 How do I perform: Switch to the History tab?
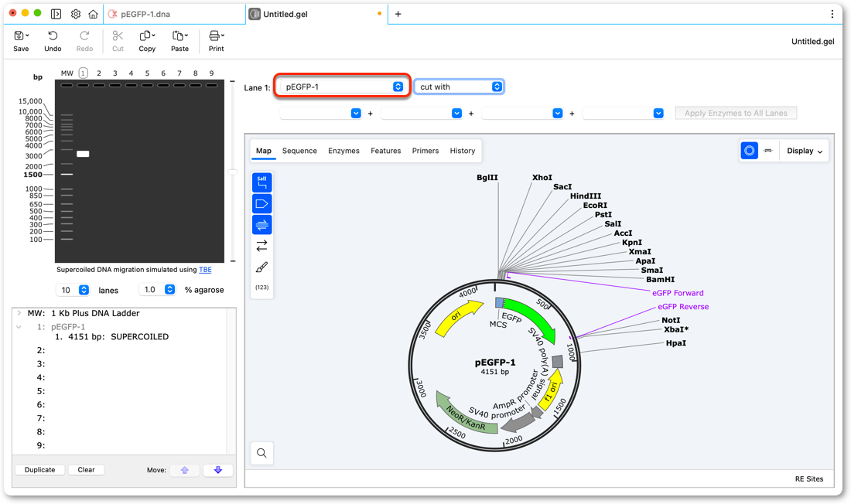[463, 151]
